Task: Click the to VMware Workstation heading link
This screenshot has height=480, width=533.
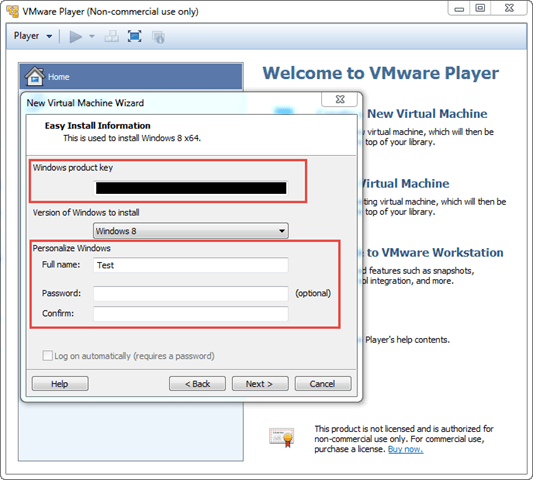Action: coord(435,253)
